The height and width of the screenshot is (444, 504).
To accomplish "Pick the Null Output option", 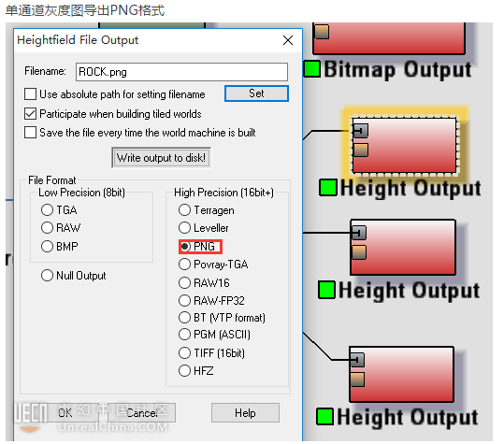I will (47, 276).
